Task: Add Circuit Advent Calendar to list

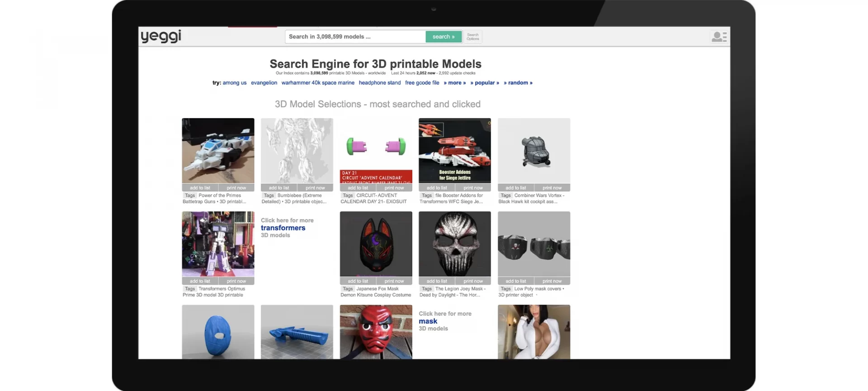Action: (358, 188)
